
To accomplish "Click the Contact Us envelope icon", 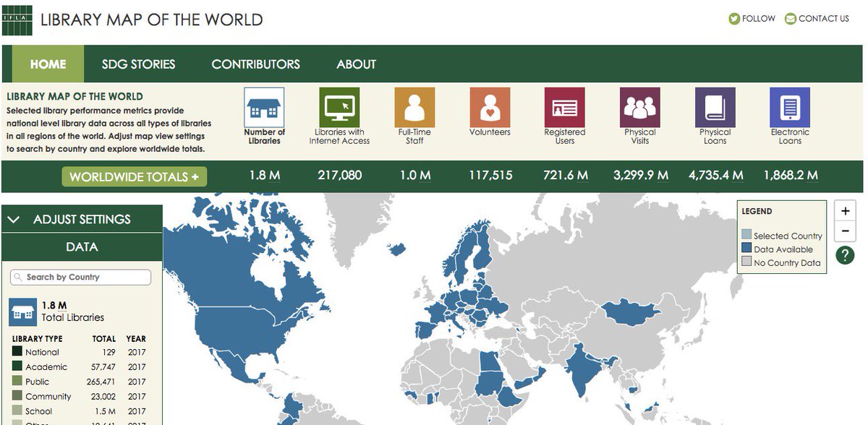I will click(791, 19).
